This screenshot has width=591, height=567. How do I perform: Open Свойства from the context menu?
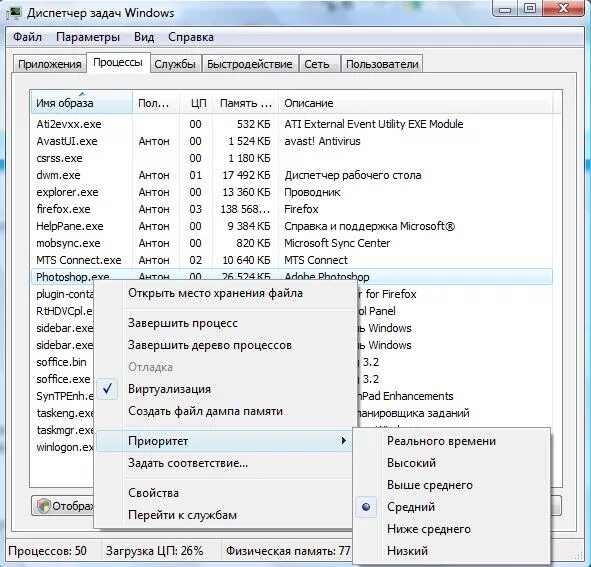point(153,493)
